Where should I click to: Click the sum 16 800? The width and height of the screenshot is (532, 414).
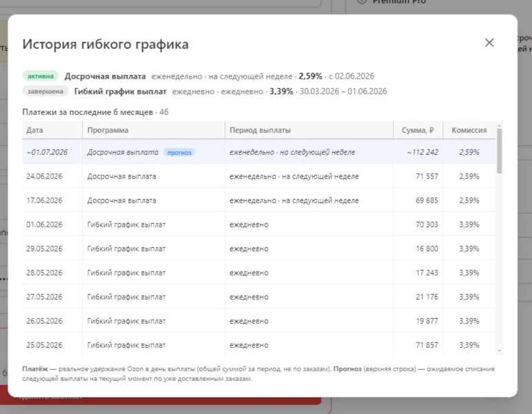[427, 249]
